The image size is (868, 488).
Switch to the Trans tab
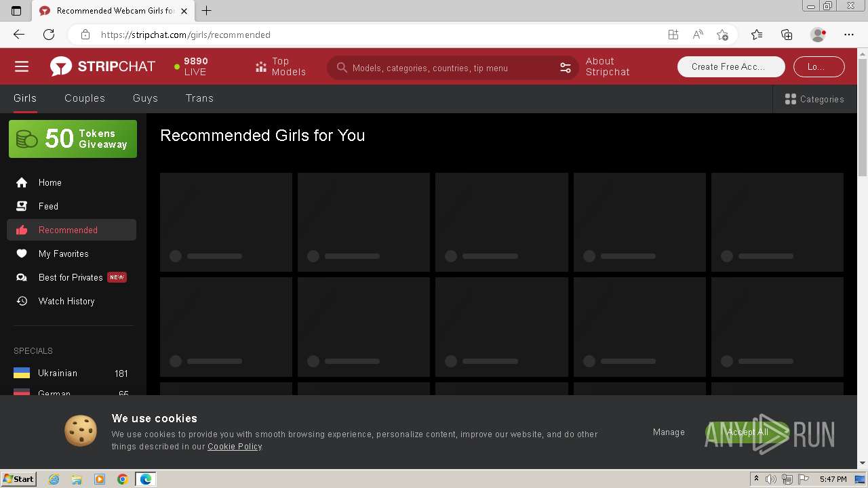(199, 98)
